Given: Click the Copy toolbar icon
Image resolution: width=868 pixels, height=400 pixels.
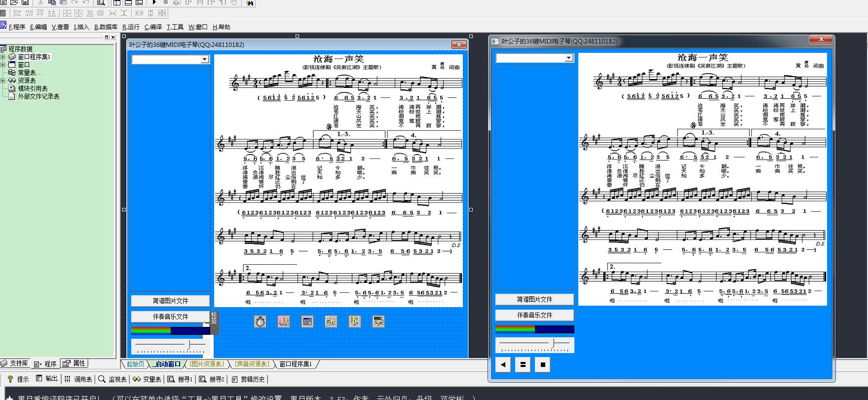Looking at the screenshot, I should (52, 2).
